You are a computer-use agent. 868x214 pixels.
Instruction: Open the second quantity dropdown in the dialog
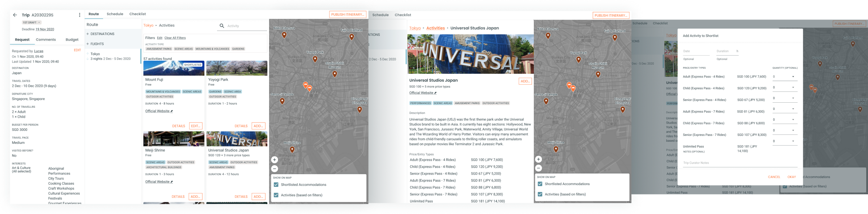[x=785, y=87]
